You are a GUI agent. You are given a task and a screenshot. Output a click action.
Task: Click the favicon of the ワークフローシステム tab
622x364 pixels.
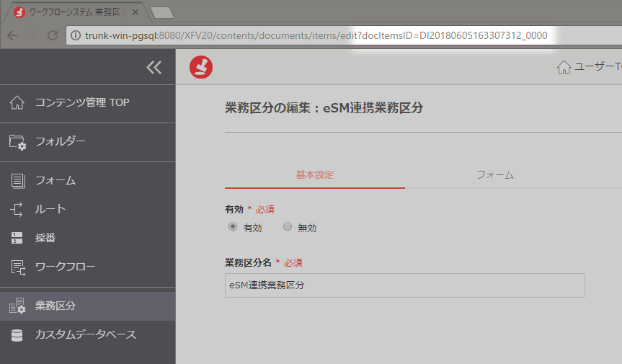tap(19, 12)
